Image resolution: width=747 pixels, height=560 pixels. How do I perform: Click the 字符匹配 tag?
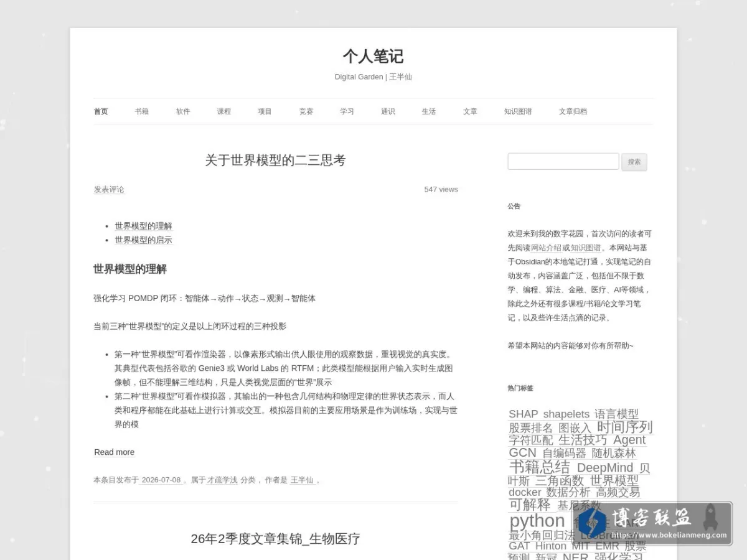[530, 441]
